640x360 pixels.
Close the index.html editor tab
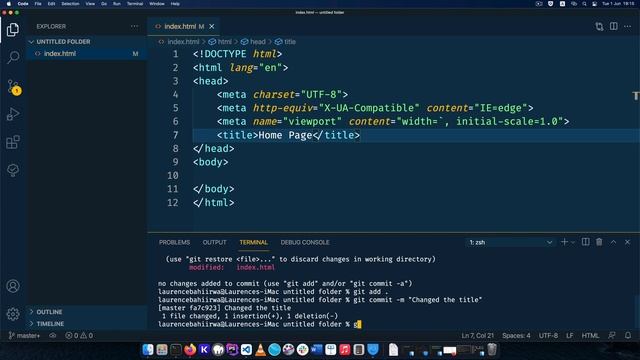pyautogui.click(x=211, y=27)
